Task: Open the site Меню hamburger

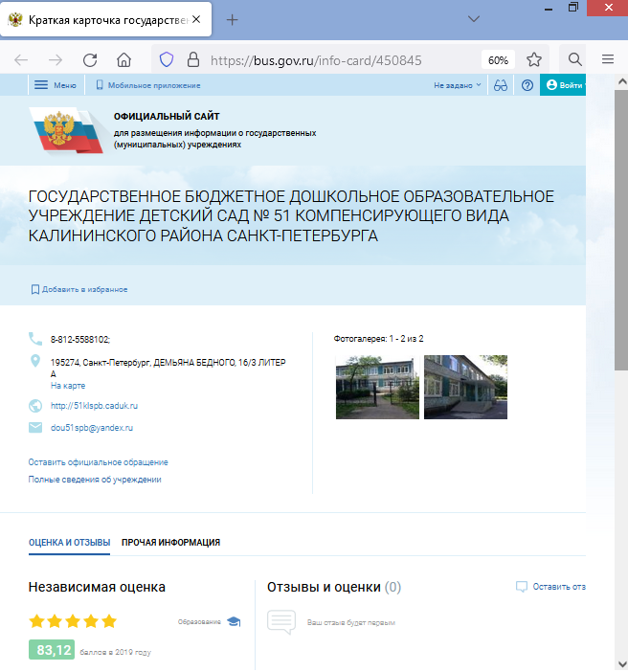Action: (x=56, y=85)
